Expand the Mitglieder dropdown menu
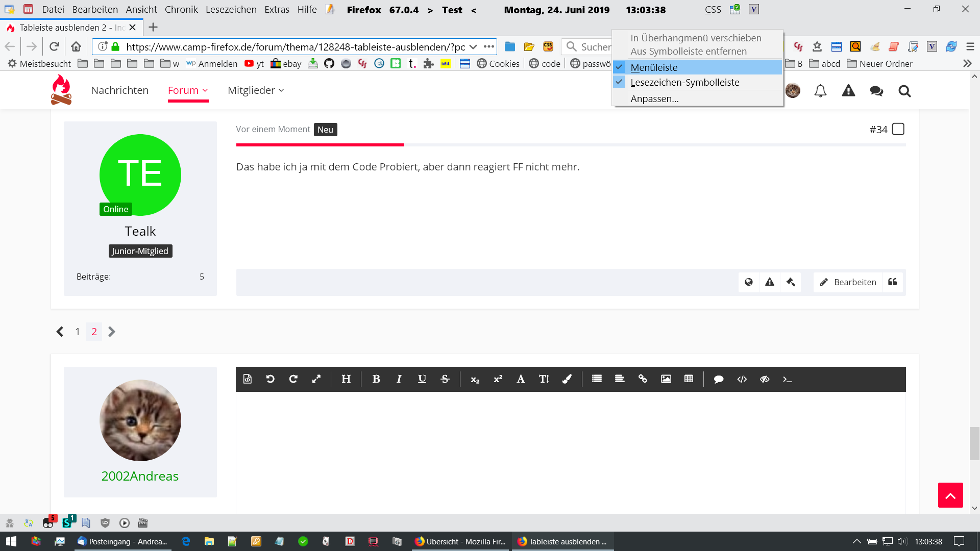Image resolution: width=980 pixels, height=551 pixels. click(x=255, y=90)
